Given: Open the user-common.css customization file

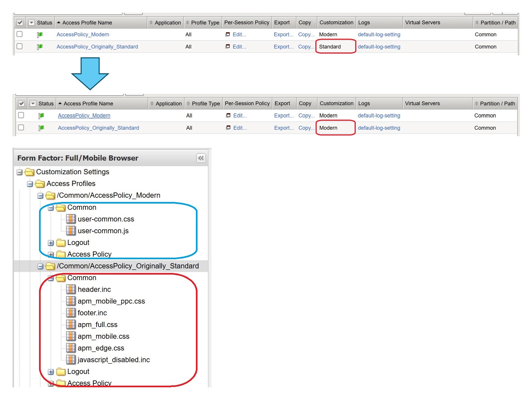Looking at the screenshot, I should pos(106,219).
